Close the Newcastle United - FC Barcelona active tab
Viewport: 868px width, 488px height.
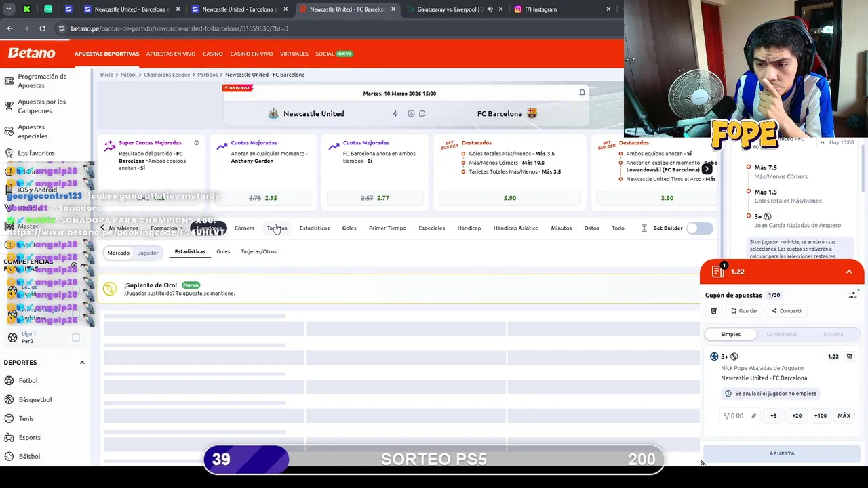coord(393,9)
